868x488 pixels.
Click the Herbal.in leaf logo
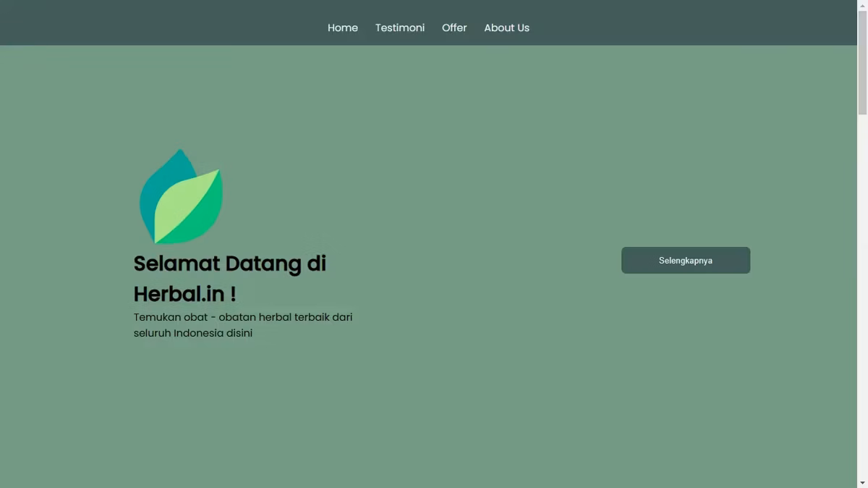pos(181,197)
